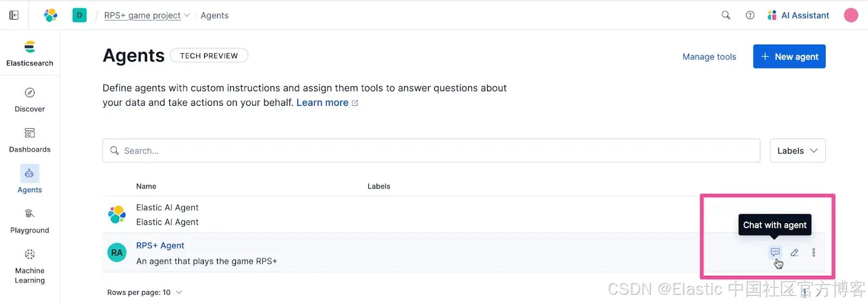Go to Elasticsearch in the sidebar
Viewport: 868px width, 304px height.
(30, 53)
